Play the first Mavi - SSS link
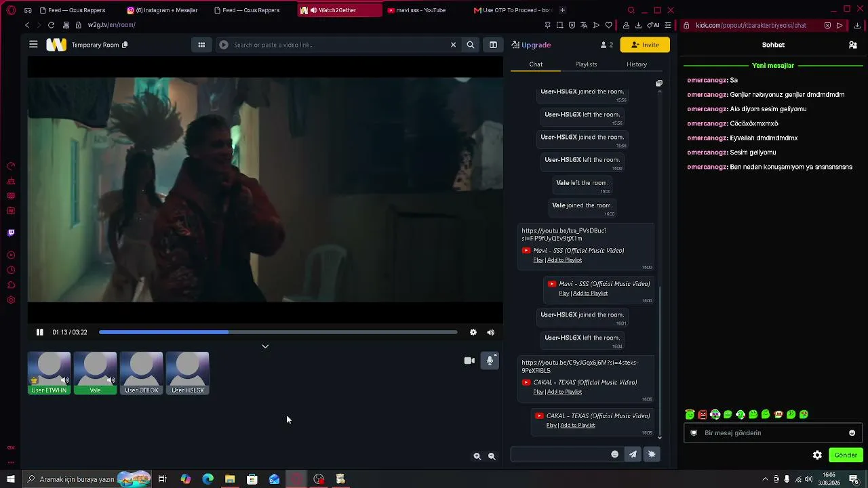Viewport: 868px width, 488px height. coord(538,260)
